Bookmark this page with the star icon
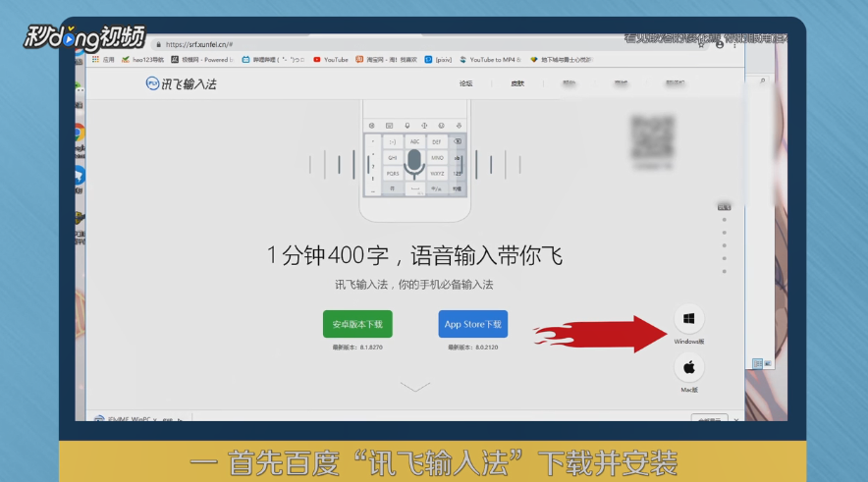Viewport: 868px width, 482px height. tap(701, 45)
